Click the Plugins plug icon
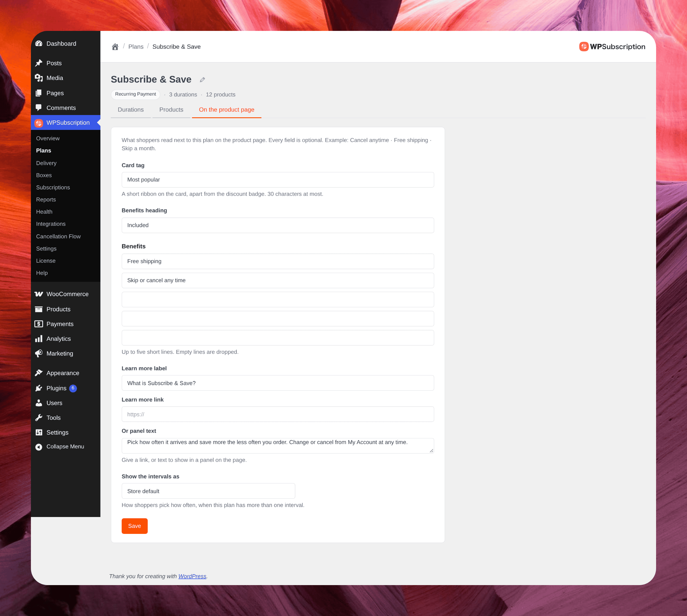Image resolution: width=687 pixels, height=616 pixels. tap(39, 388)
